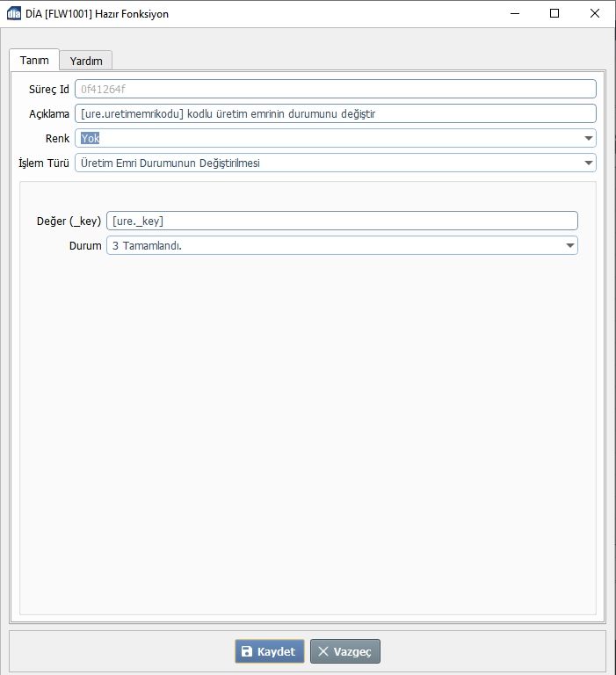
Task: Close the Hazır Fonksiyon window
Action: click(595, 14)
